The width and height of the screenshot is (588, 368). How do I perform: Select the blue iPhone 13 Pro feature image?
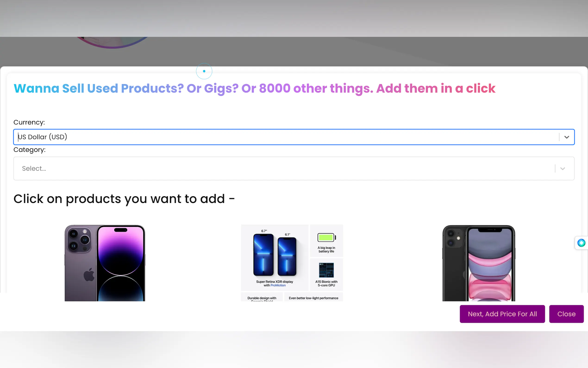pyautogui.click(x=292, y=263)
